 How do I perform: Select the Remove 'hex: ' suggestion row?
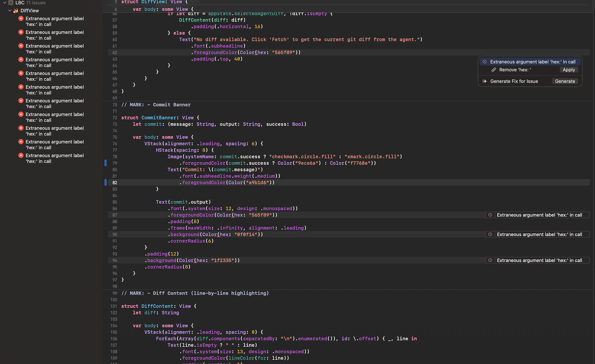click(x=530, y=70)
